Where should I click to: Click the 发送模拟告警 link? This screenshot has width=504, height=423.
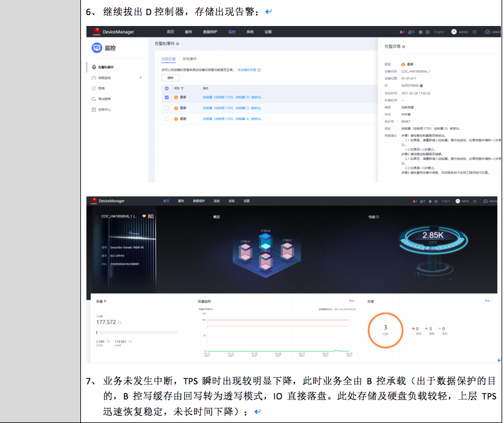pos(247,70)
